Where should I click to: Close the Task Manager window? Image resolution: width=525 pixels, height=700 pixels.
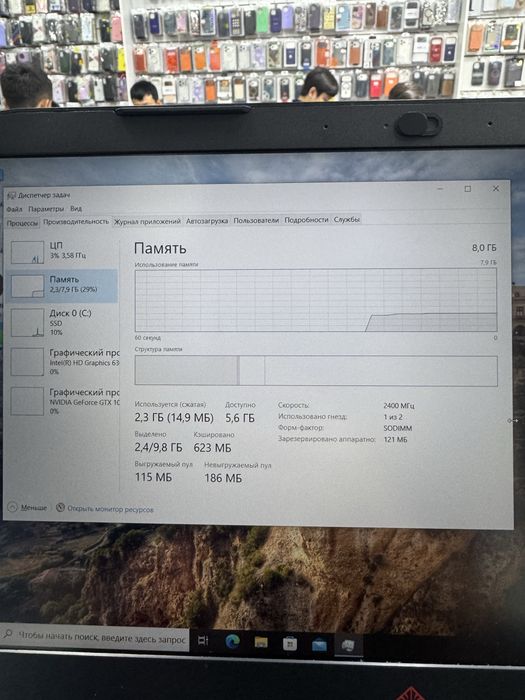click(496, 188)
